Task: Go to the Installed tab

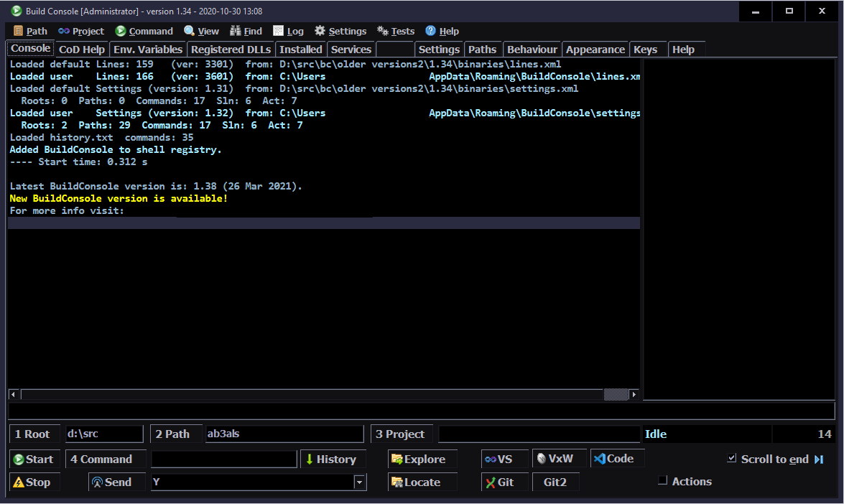Action: (300, 50)
